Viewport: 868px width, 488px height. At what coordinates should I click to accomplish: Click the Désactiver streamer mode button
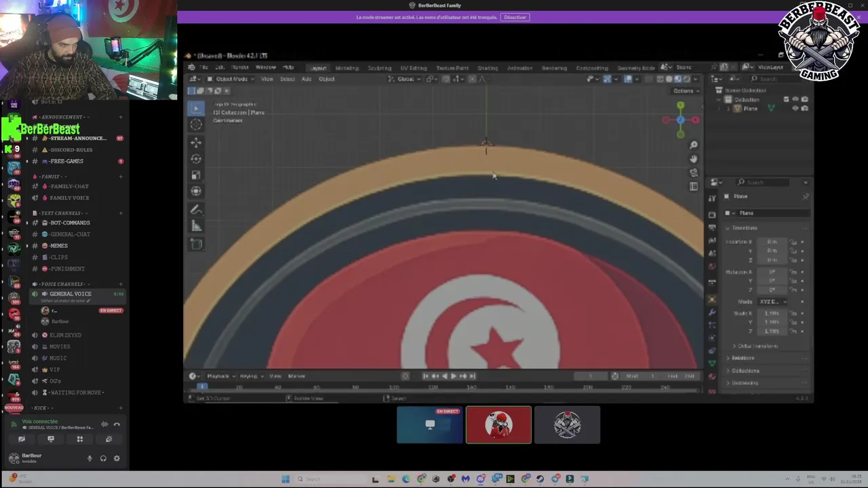click(x=515, y=17)
